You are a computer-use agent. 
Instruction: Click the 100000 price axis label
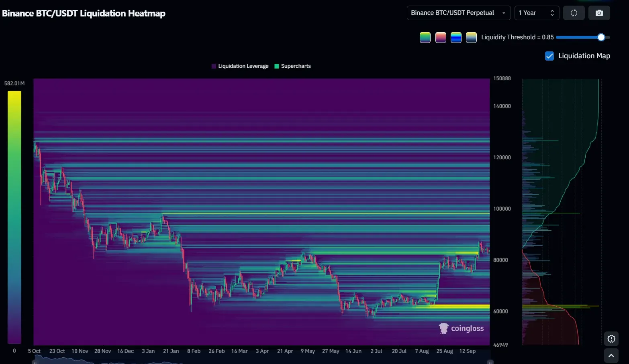coord(502,209)
